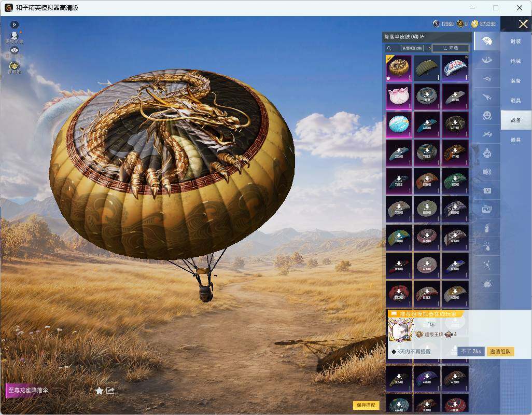532x415 pixels.
Task: Open the photo gallery category icon
Action: click(487, 210)
